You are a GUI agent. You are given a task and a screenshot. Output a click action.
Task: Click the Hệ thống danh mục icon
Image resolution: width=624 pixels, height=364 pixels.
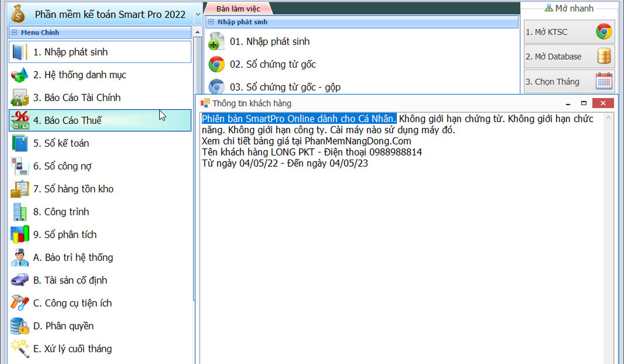[20, 75]
